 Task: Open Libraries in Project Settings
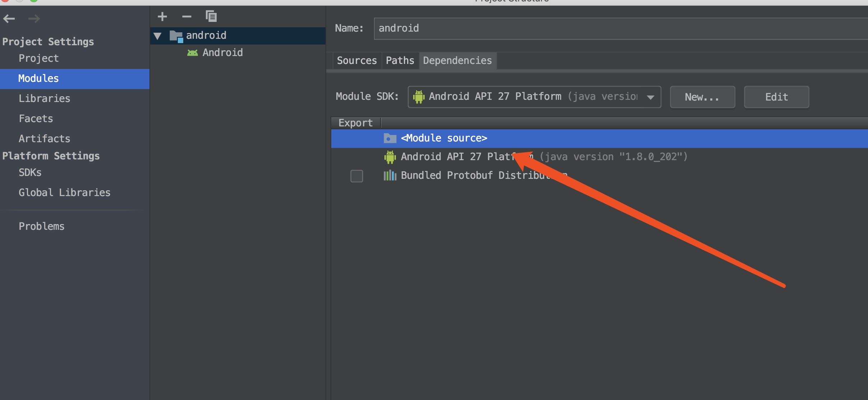click(x=45, y=98)
